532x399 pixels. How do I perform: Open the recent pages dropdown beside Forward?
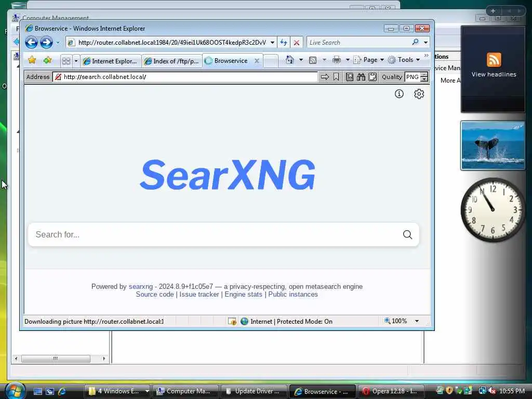[58, 43]
